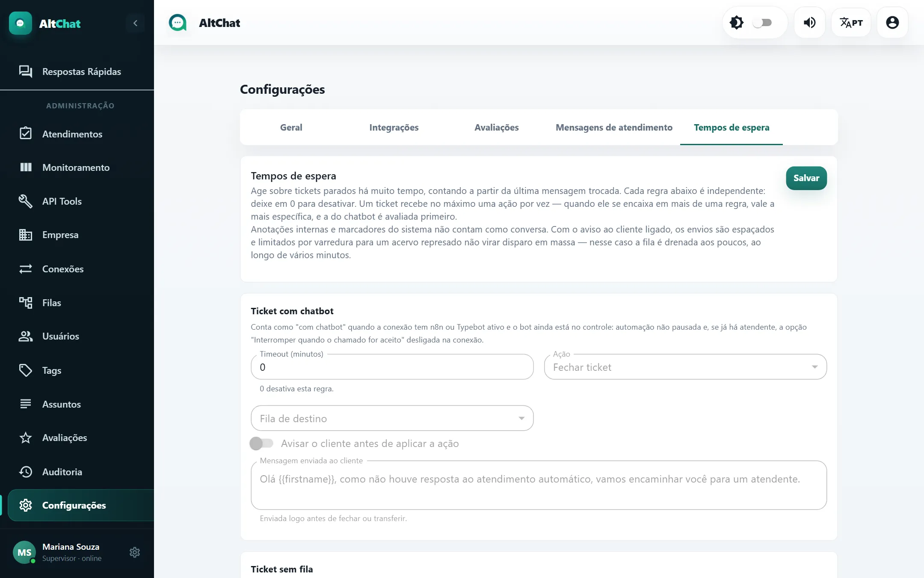Open Filas tree icon
Viewport: 924px width, 578px height.
pos(26,303)
